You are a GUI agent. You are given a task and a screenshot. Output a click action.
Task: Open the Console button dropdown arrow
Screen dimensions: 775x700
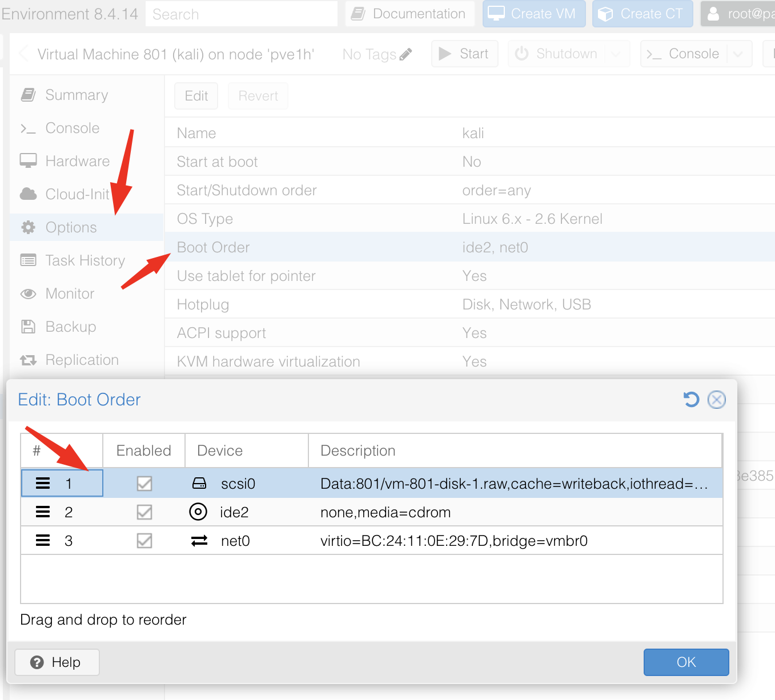(x=738, y=54)
